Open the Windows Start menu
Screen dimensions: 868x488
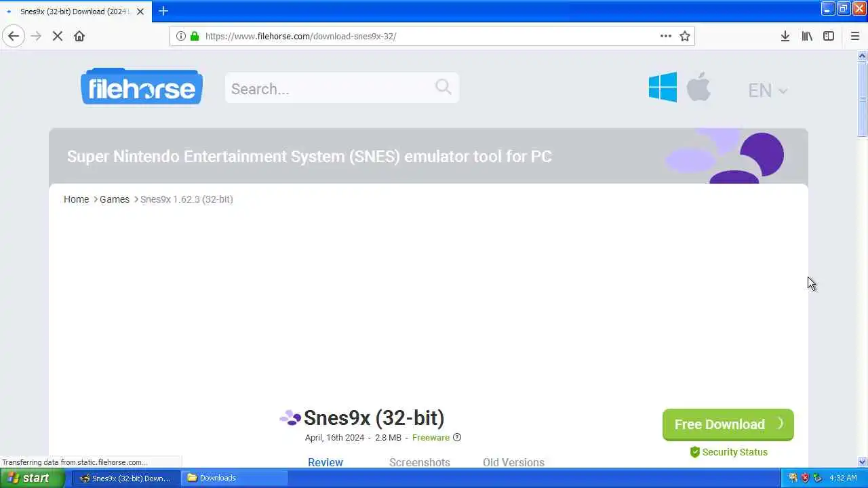(x=32, y=478)
